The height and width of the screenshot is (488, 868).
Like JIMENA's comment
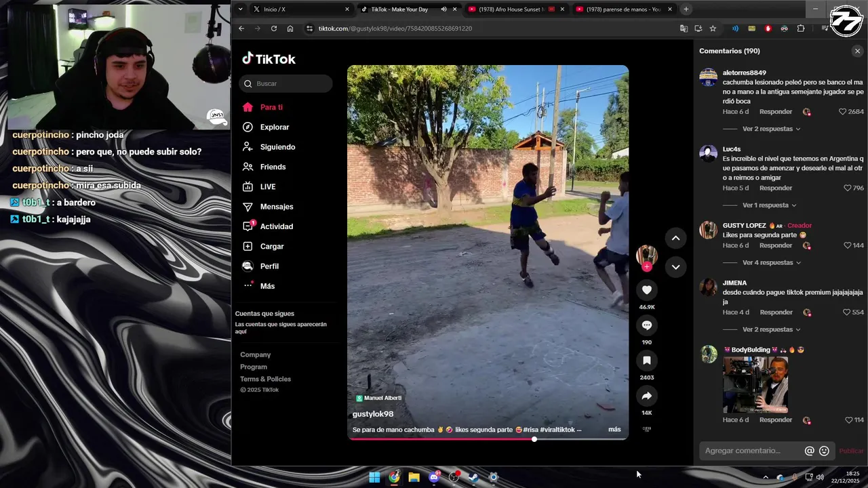coord(846,312)
